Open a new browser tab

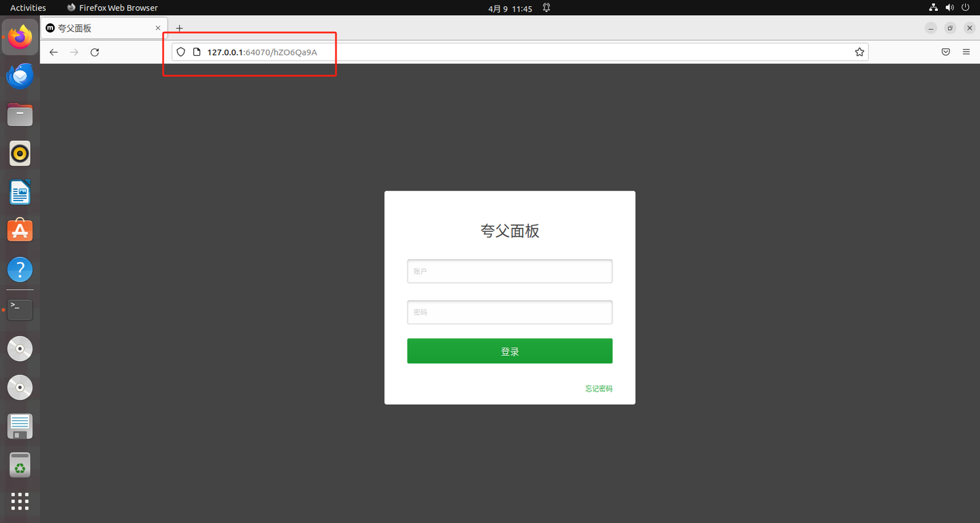(x=179, y=28)
